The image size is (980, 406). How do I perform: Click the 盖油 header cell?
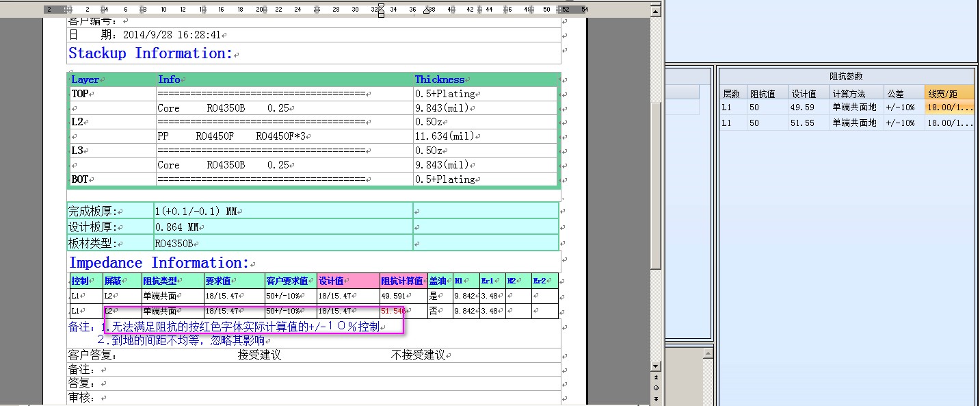point(440,281)
